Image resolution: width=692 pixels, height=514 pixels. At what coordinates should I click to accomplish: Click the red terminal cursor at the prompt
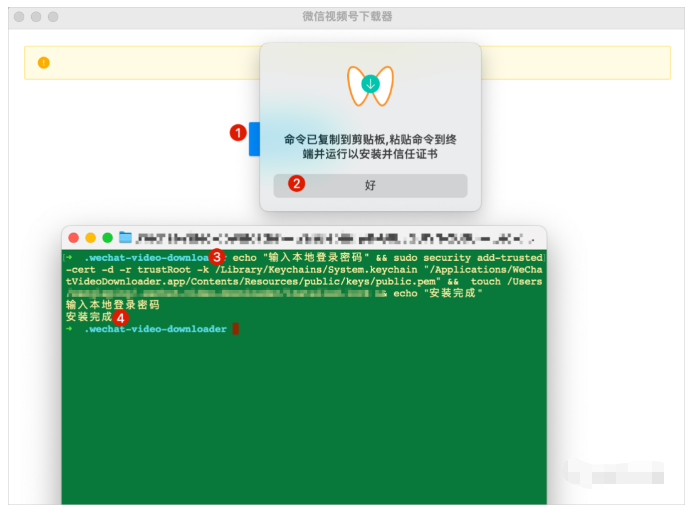(x=235, y=329)
